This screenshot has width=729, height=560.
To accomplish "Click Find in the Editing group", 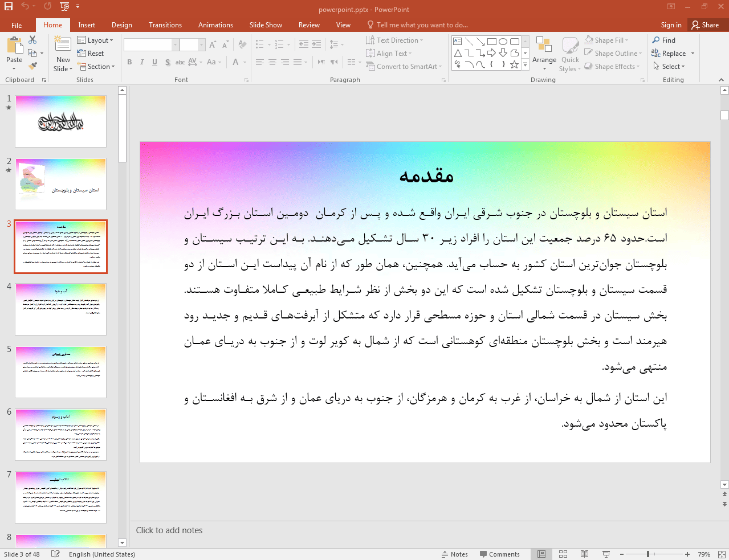I will [664, 40].
